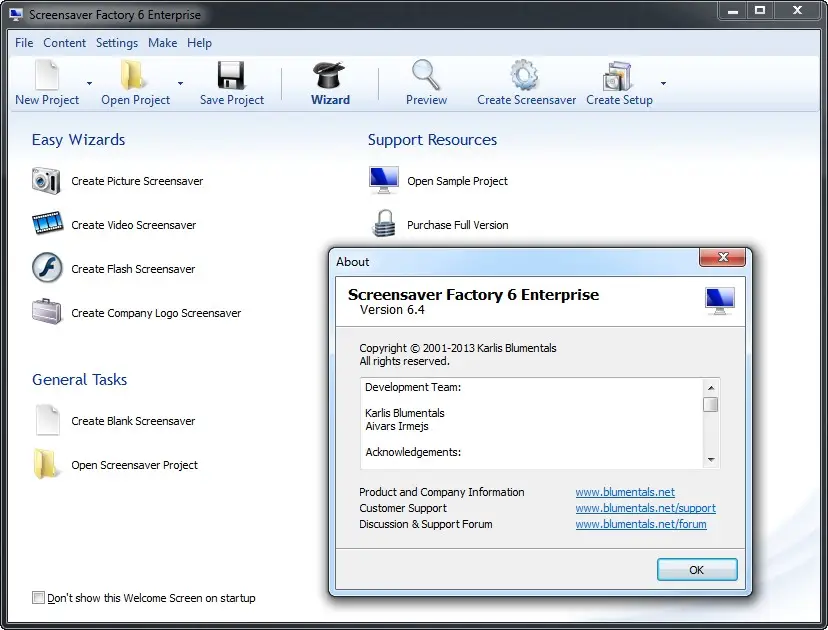This screenshot has width=828, height=630.
Task: Click the Create Screensaver gear icon
Action: click(x=524, y=75)
